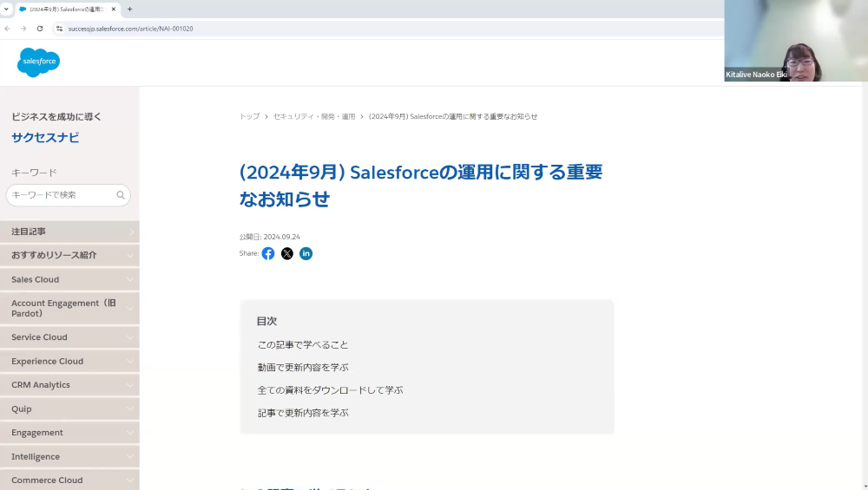
Task: Expand the CRM Analytics chevron
Action: (x=130, y=385)
